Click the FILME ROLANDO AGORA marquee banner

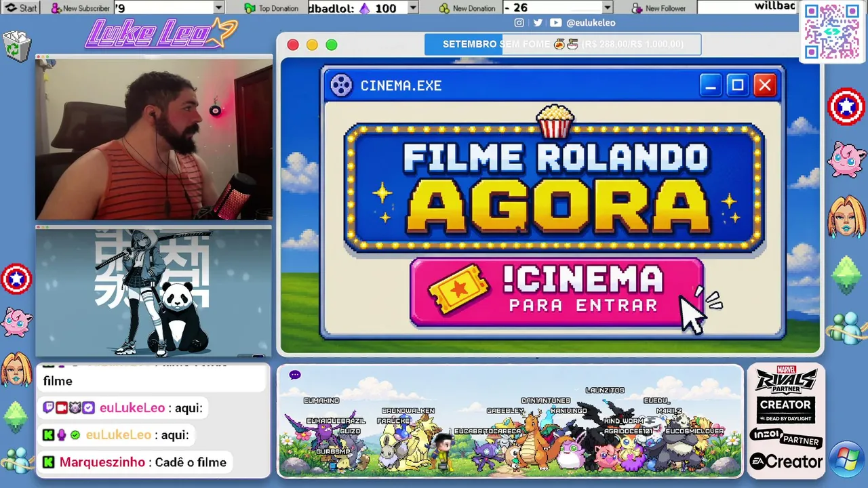555,188
